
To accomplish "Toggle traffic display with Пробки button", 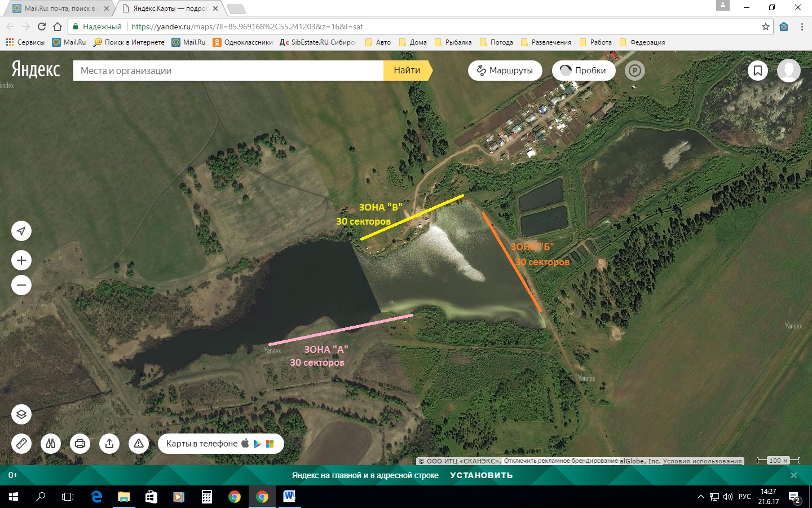I will [x=584, y=71].
